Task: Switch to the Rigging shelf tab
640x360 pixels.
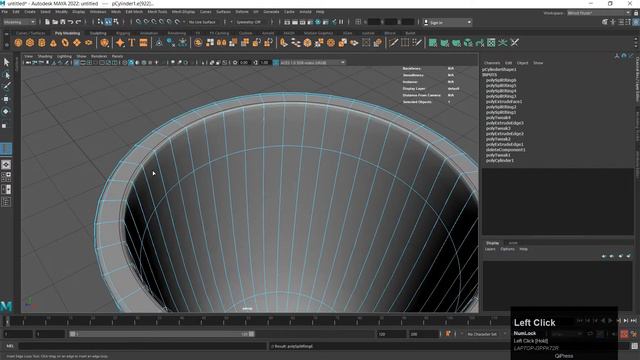Action: (123, 33)
